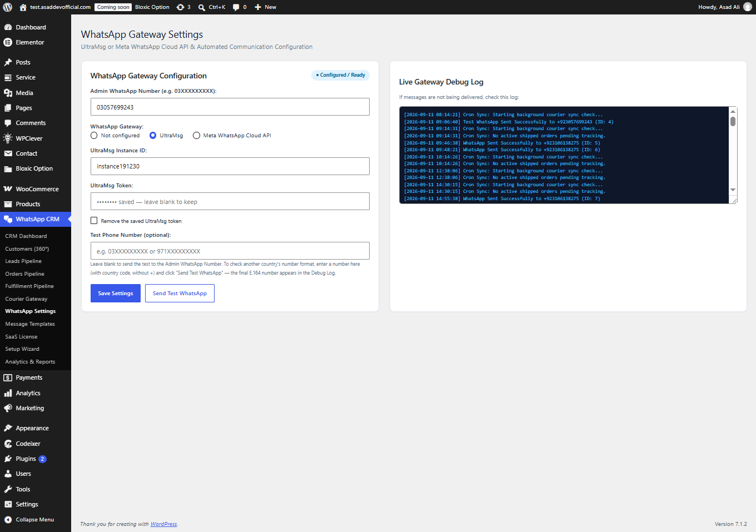Click the WordPress logo icon in admin bar
This screenshot has width=756, height=532.
point(8,7)
